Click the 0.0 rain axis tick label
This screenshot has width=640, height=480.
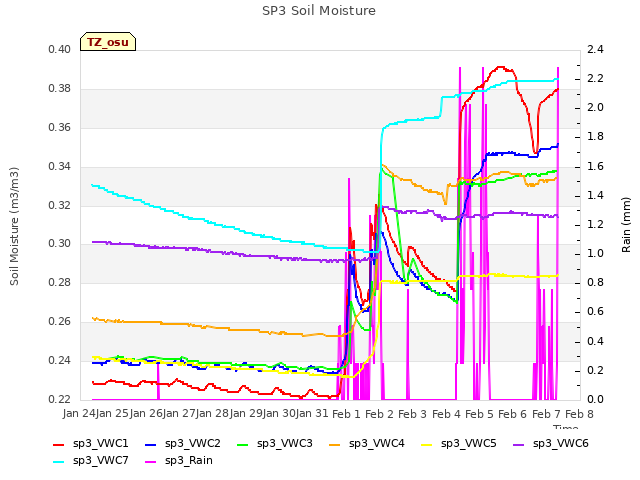[x=595, y=399]
